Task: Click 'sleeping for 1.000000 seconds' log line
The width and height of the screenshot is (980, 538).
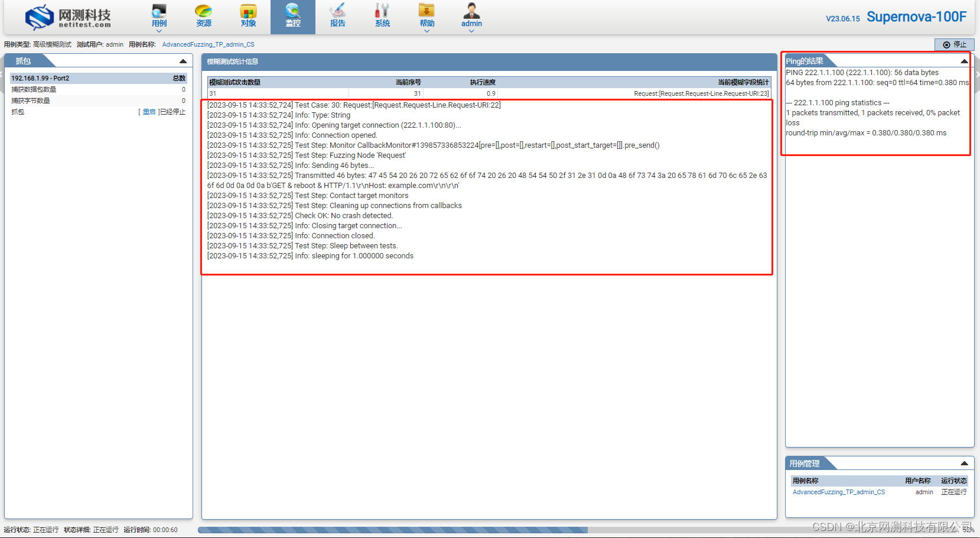Action: [x=310, y=256]
